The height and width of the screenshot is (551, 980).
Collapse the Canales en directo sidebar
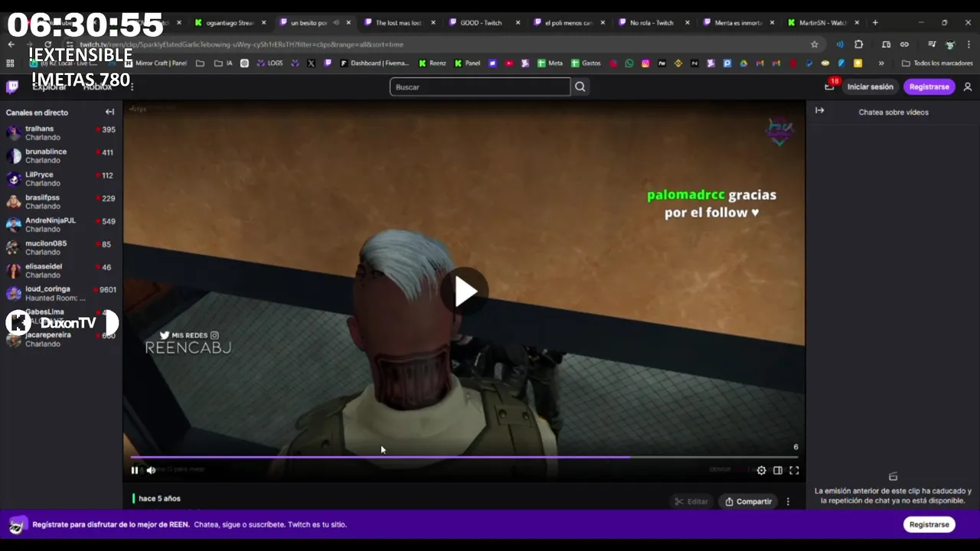coord(109,112)
